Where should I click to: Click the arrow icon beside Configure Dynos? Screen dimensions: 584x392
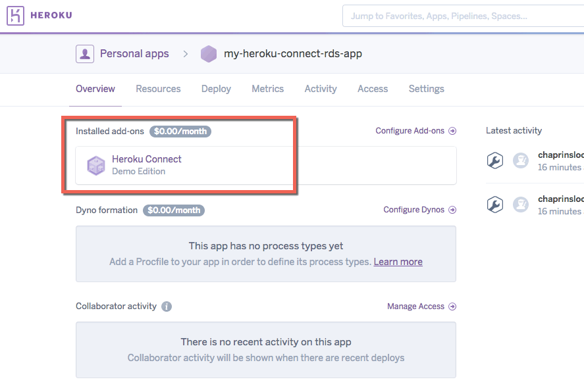[452, 210]
